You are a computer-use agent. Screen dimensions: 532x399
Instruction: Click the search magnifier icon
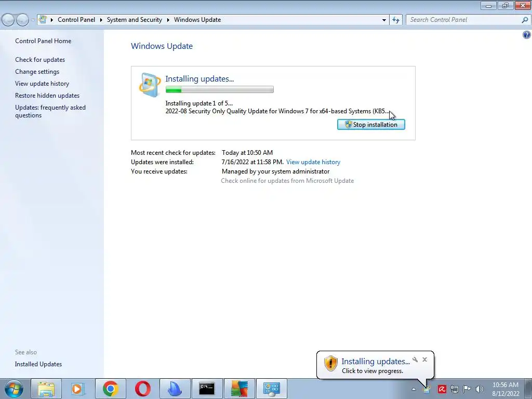[525, 20]
